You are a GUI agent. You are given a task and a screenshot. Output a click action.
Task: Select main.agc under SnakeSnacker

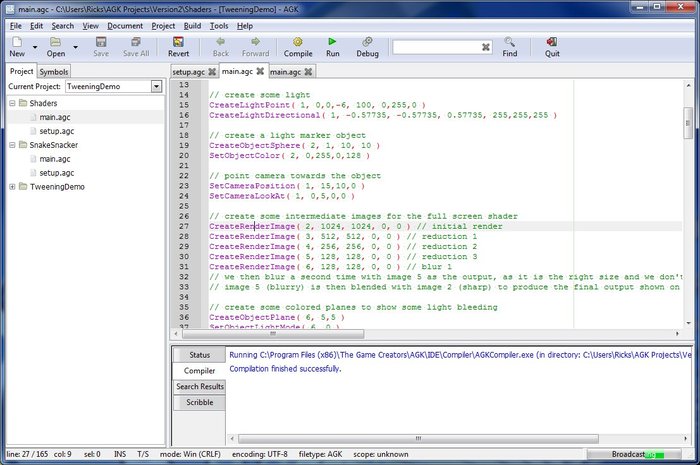pos(54,159)
